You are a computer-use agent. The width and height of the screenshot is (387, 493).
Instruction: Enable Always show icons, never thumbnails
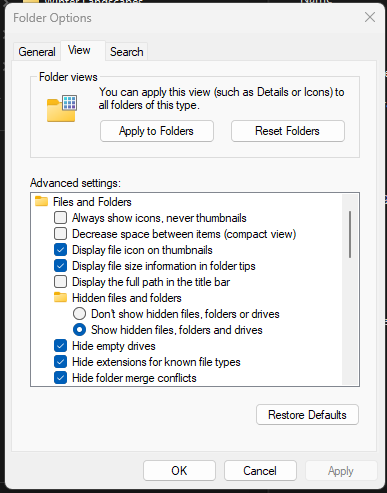[x=60, y=218]
